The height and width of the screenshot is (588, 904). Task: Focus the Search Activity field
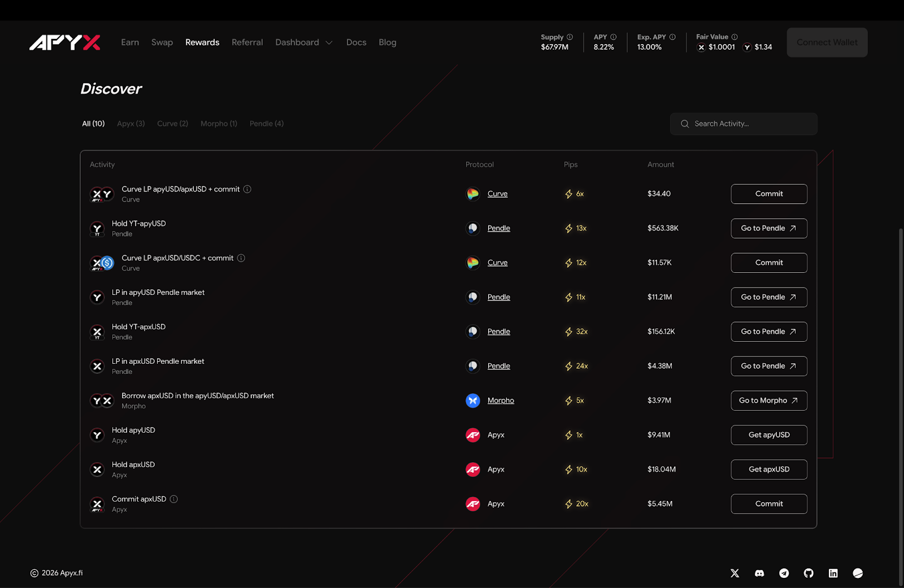coord(744,124)
